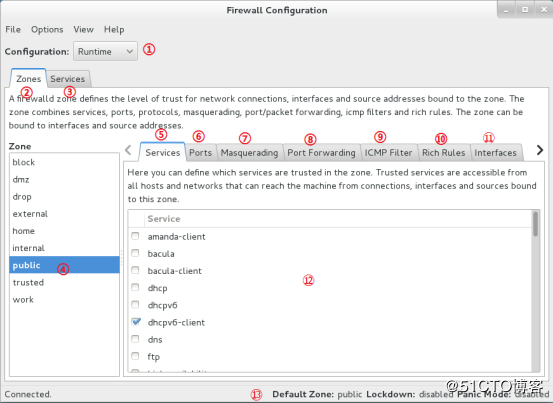Screen dimensions: 553x403
Task: Open the Configuration Runtime dropdown
Action: pos(105,51)
